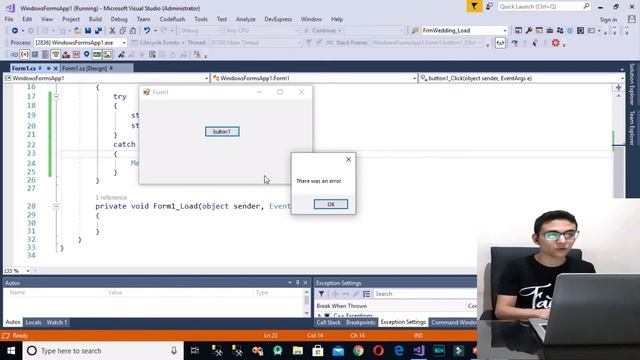Switch to the Watch 1 tab
Screen dimensions: 640x360
click(x=56, y=322)
